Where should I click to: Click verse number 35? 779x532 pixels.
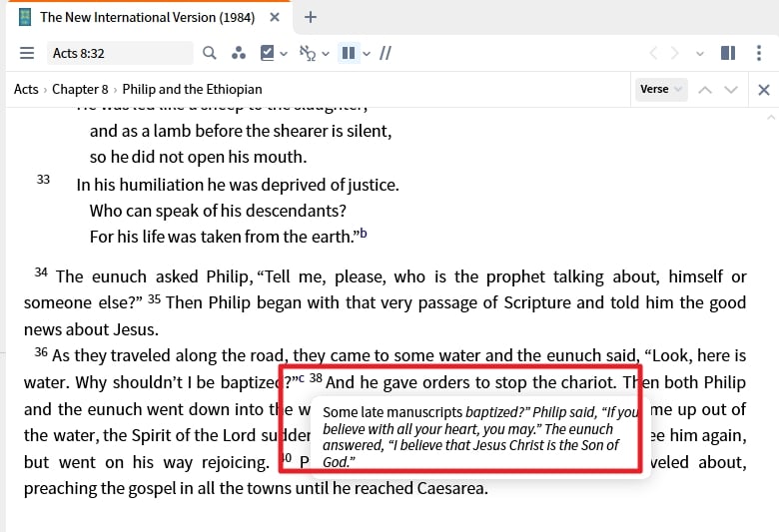point(154,298)
